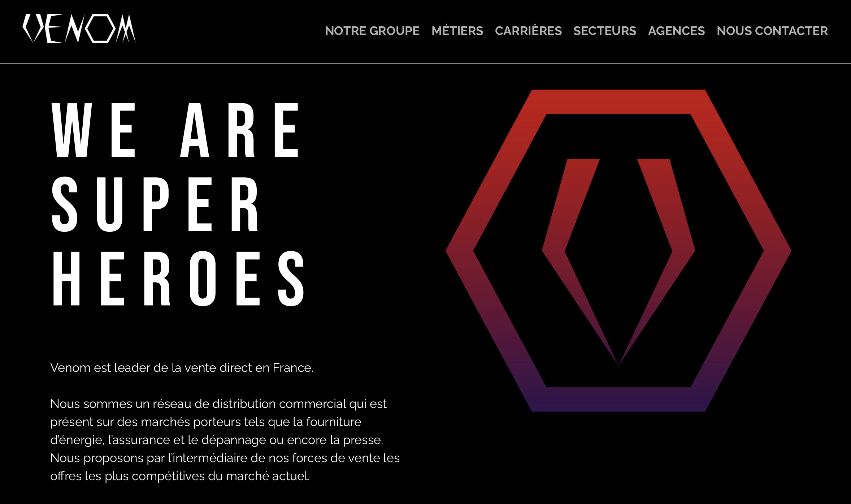Go to the CARRIÈRES page
Screen dimensions: 851x504
pos(528,31)
